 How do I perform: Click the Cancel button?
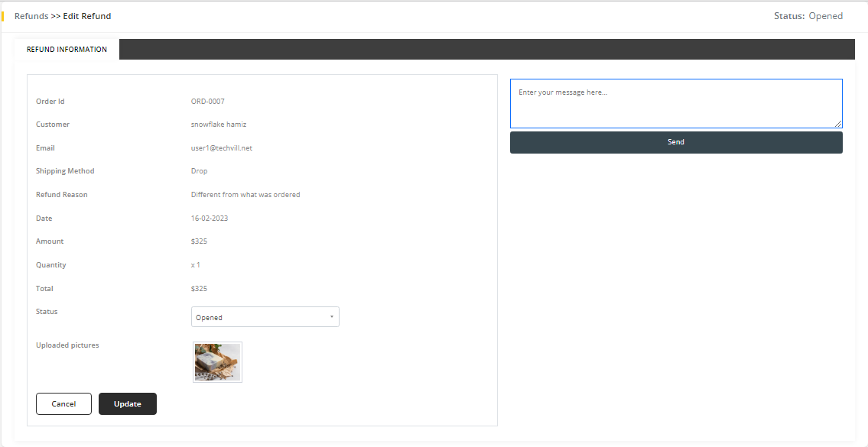(63, 403)
